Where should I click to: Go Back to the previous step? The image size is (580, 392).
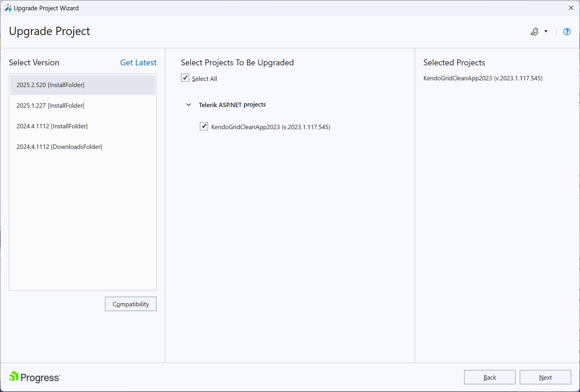(x=489, y=377)
